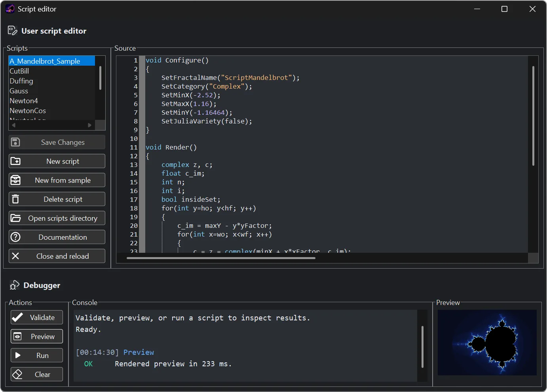Screen dimensions: 547x392
Task: Click the SetMinX(-2.52) line
Action: tap(191, 95)
